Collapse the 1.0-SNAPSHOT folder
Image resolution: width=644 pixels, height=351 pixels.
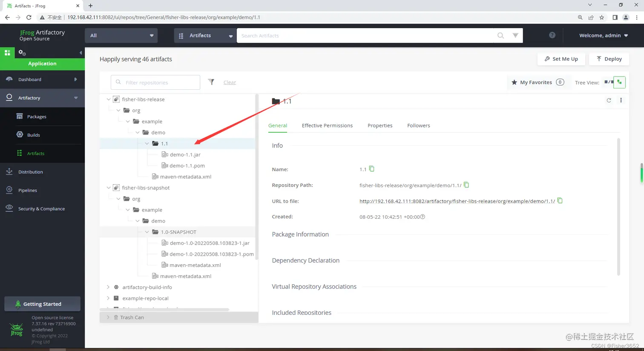click(x=147, y=232)
